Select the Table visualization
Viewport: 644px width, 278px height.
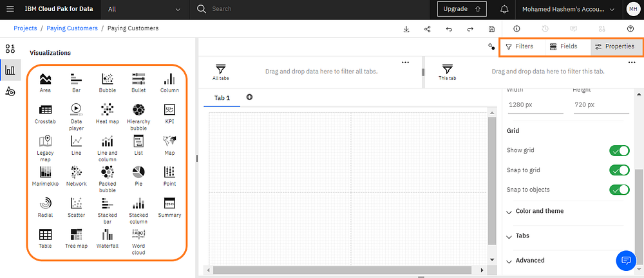click(x=45, y=239)
